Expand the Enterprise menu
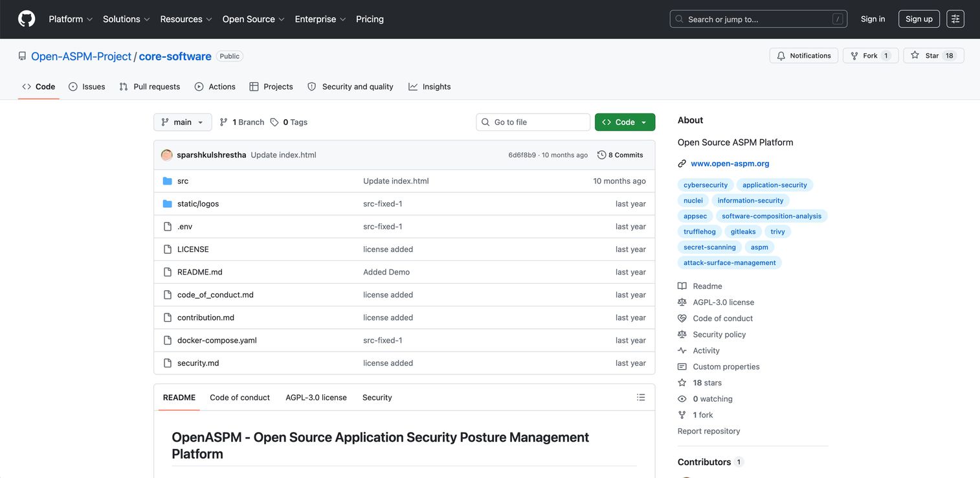This screenshot has height=478, width=980. coord(320,19)
